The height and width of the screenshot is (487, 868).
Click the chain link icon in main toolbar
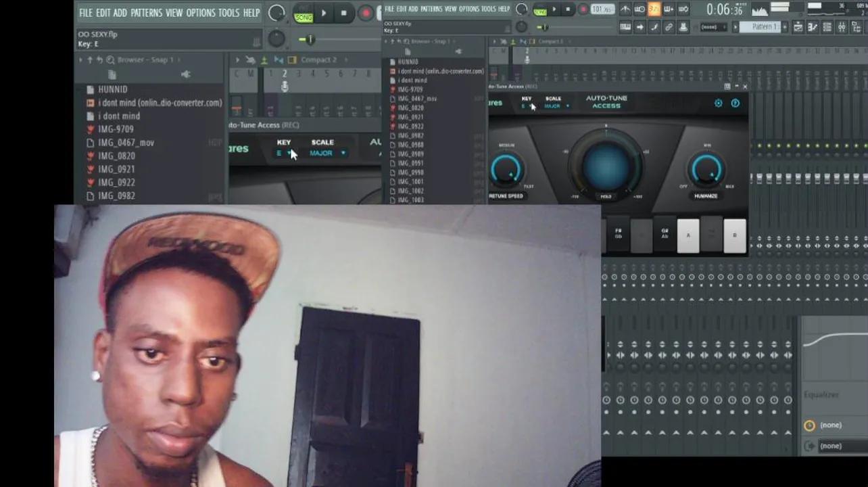tap(669, 27)
